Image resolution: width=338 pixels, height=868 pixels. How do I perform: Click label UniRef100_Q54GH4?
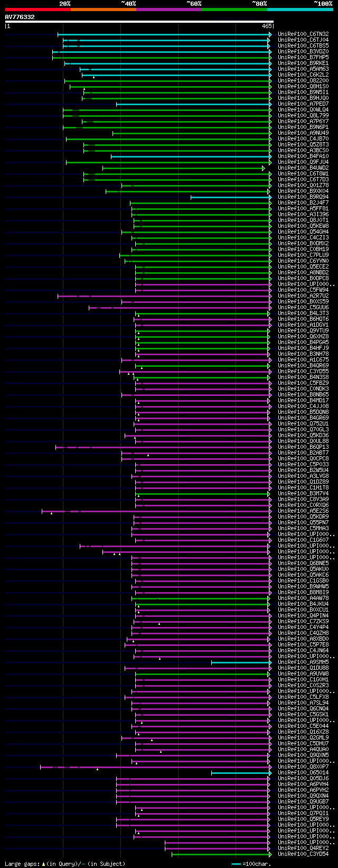point(303,232)
